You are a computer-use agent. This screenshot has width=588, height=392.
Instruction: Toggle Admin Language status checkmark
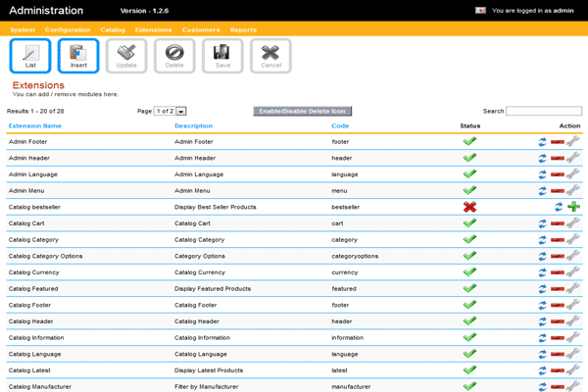tap(469, 174)
